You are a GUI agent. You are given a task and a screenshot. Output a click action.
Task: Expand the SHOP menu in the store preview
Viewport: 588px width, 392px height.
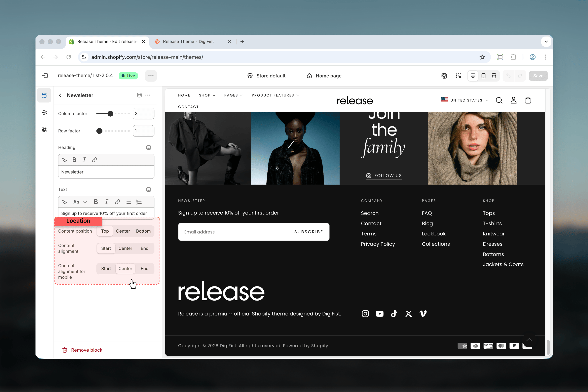(x=207, y=95)
